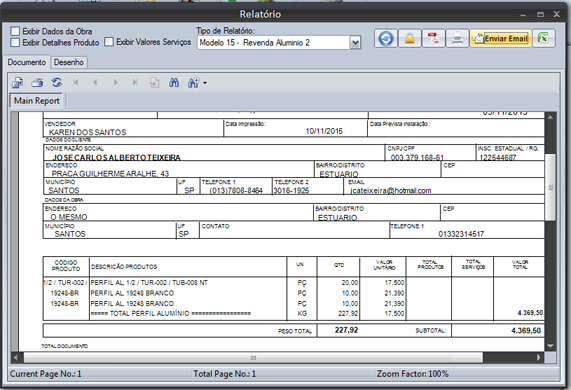Enable Exibir Valores Serviços checkbox

(109, 42)
